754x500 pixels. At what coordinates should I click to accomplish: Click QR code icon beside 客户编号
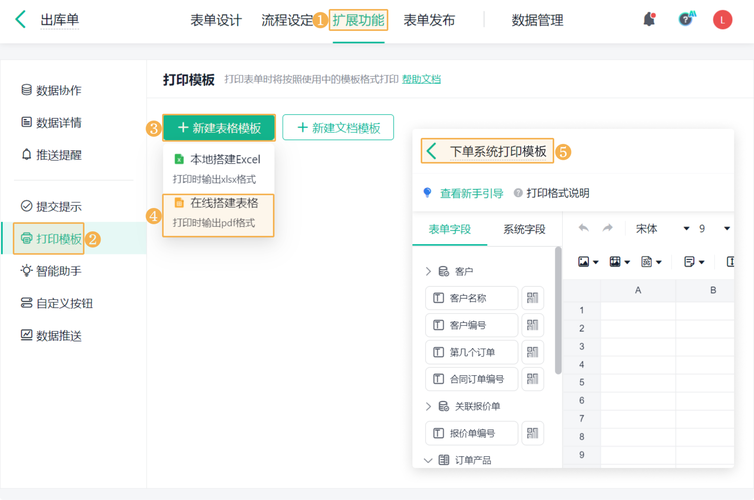coord(532,325)
